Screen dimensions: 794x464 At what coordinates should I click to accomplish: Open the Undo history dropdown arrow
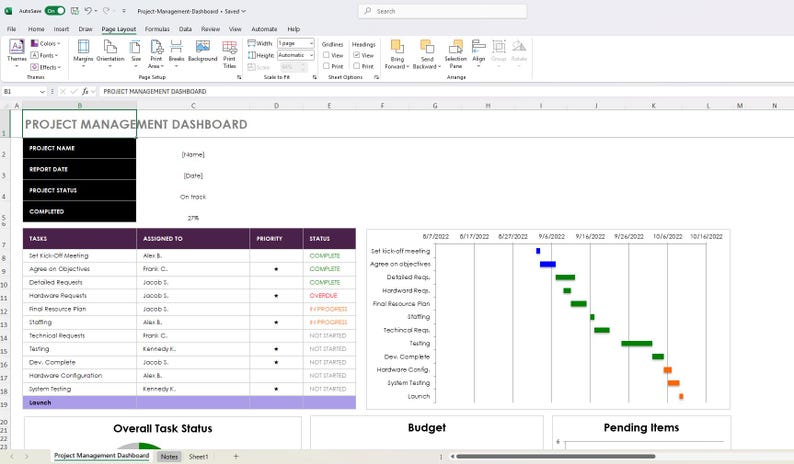(x=96, y=11)
